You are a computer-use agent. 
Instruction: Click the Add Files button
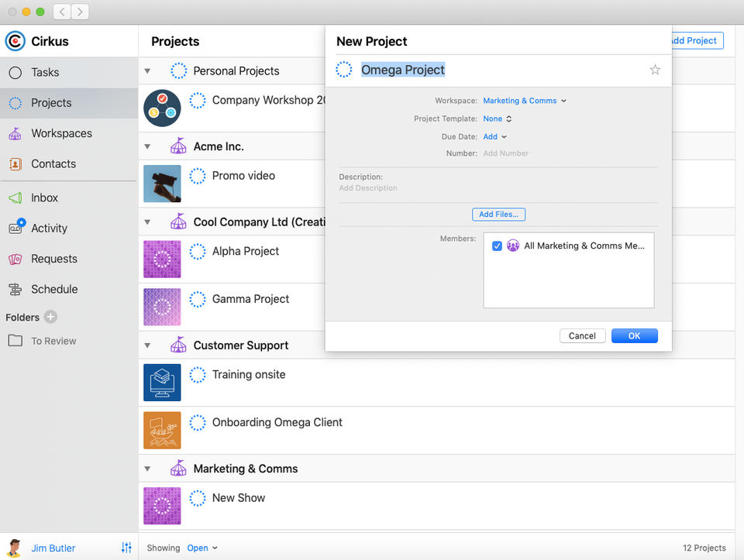[x=498, y=215]
